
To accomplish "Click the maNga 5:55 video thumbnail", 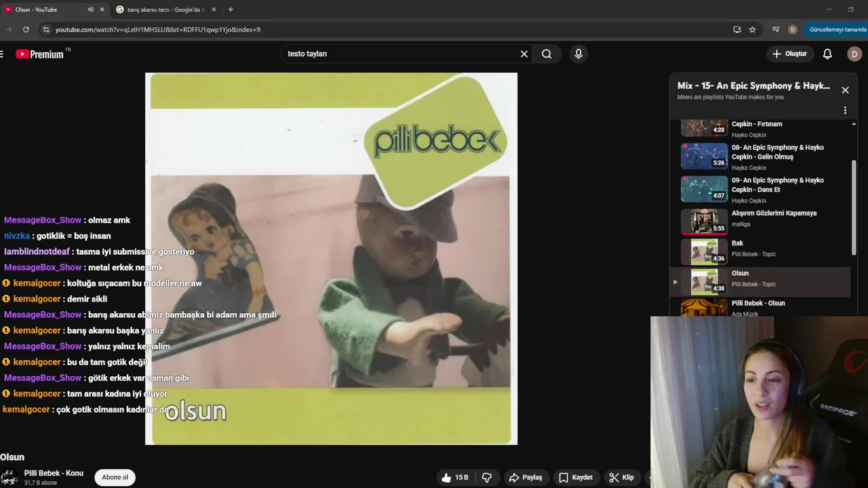I will pos(704,221).
